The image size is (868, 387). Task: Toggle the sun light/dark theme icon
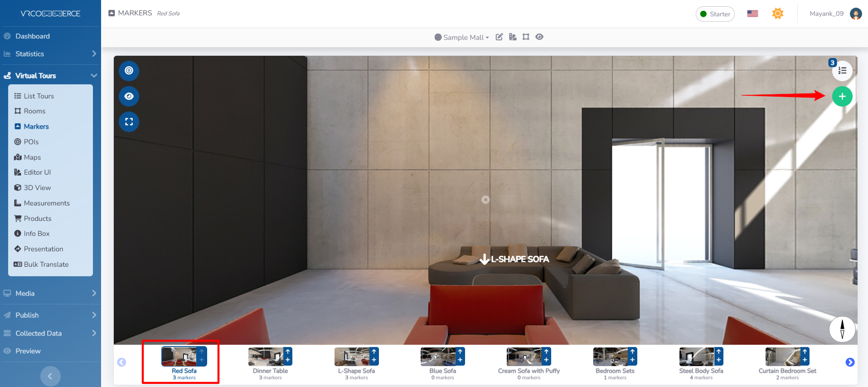pos(777,14)
